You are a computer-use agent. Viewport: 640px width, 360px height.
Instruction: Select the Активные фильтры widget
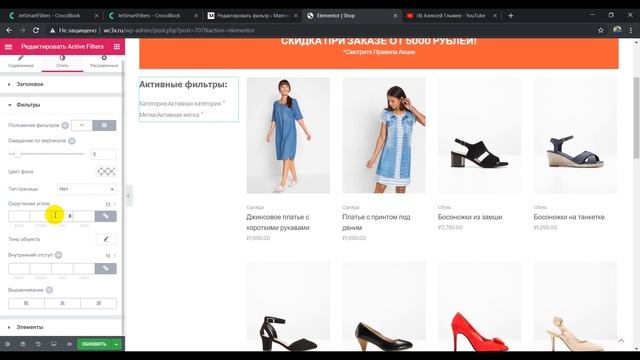(189, 99)
